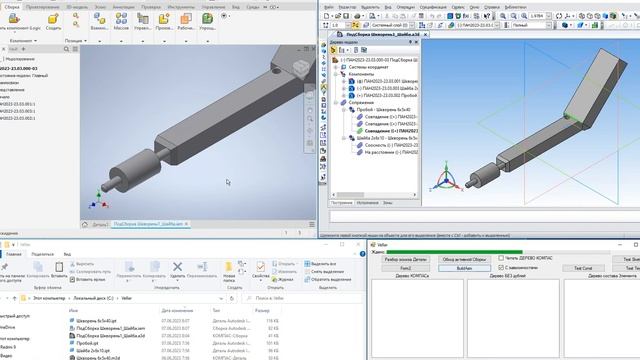
Task: Click the Разбор эскиза Детали button in Velkir
Action: tap(406, 259)
